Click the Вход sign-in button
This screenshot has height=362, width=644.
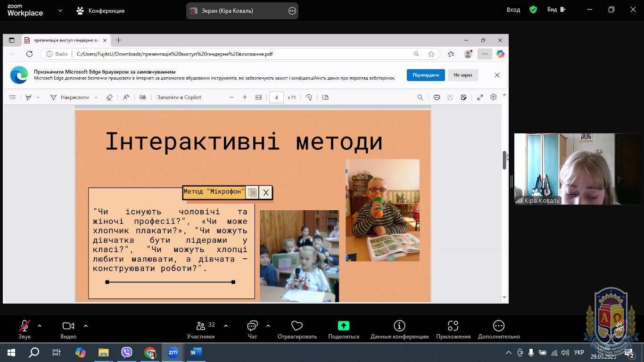(513, 9)
